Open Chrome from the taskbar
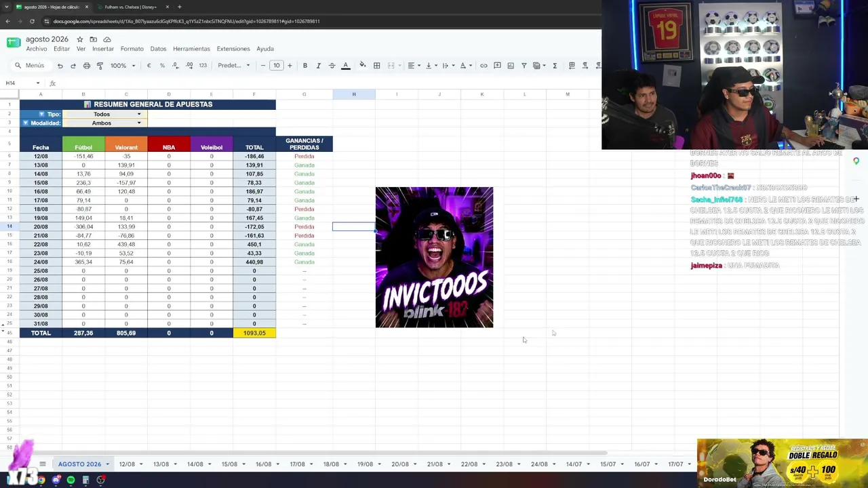This screenshot has width=868, height=488. click(41, 480)
